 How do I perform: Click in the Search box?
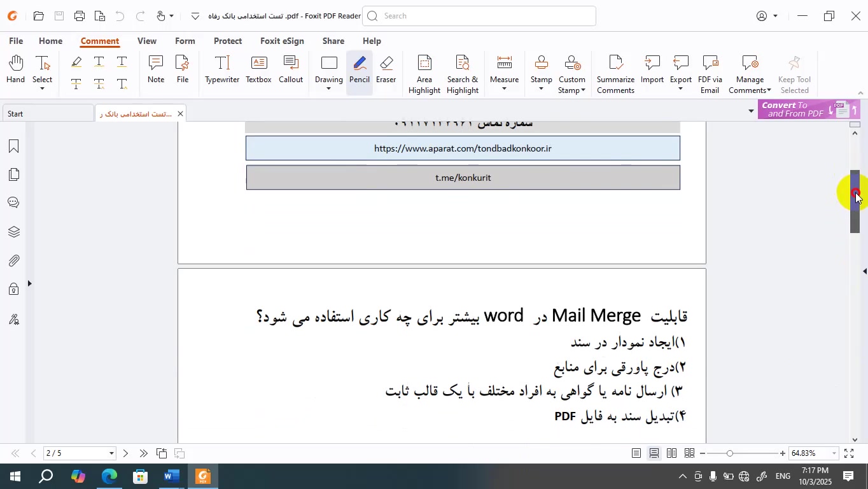pos(479,16)
